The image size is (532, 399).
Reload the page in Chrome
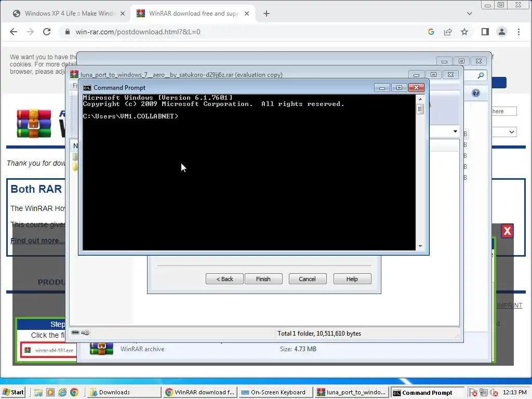click(47, 32)
